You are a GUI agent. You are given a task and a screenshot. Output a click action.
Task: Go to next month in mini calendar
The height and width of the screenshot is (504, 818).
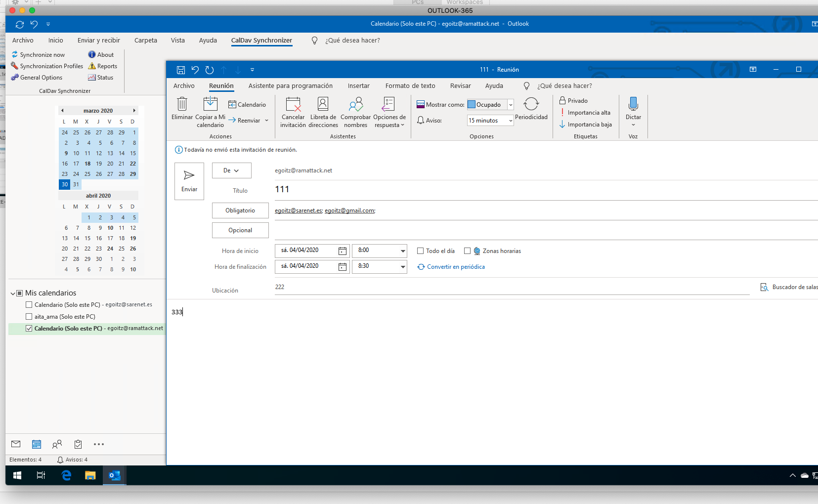click(134, 111)
